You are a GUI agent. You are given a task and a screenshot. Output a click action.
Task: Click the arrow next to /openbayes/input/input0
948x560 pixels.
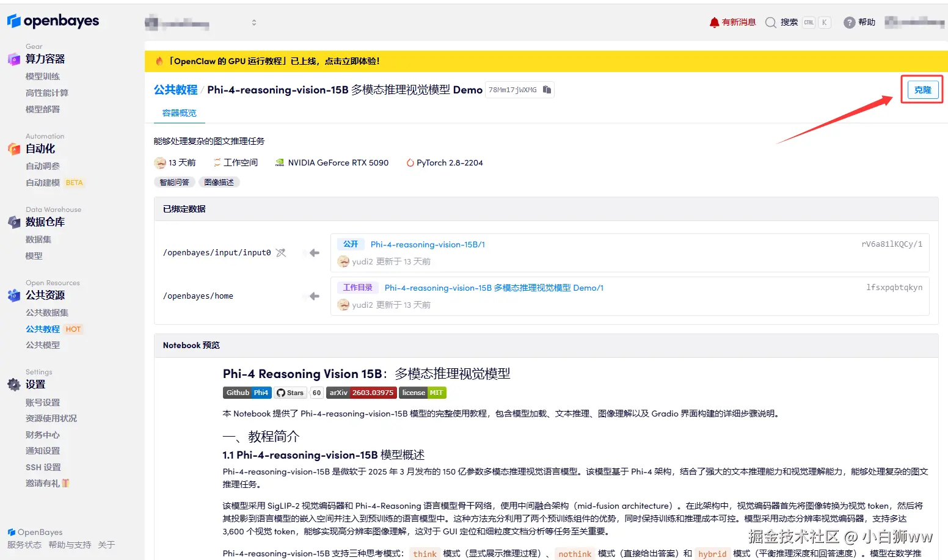tap(315, 253)
